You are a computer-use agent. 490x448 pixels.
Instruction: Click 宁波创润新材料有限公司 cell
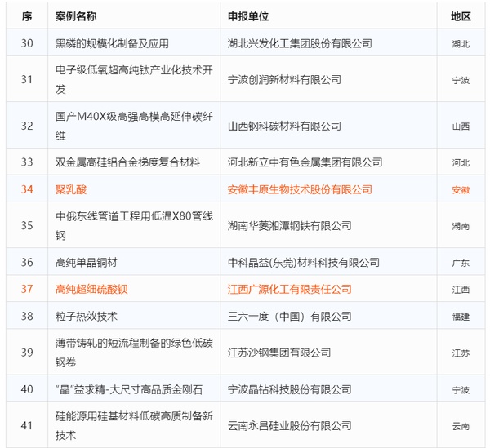[284, 80]
